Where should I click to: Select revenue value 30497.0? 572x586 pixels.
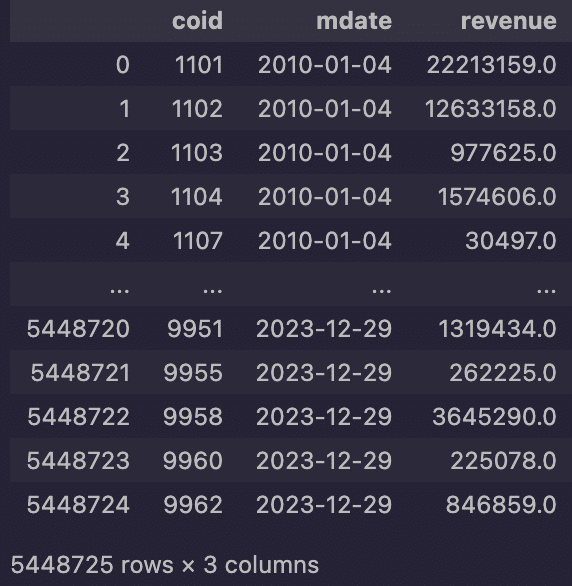pyautogui.click(x=511, y=241)
